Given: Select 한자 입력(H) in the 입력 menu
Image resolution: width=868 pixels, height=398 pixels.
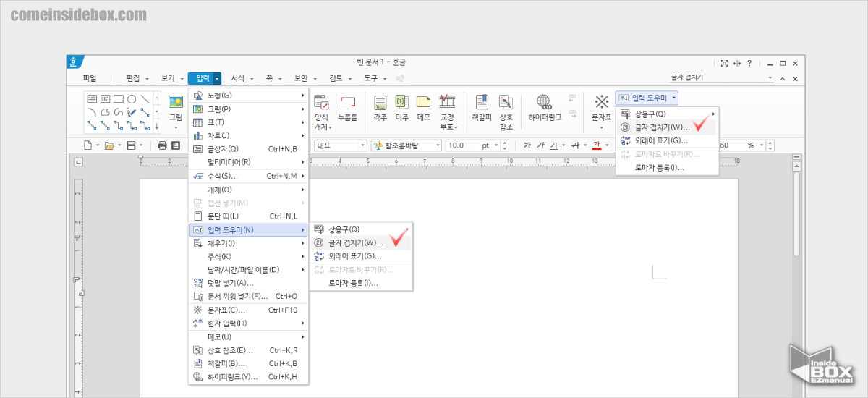Looking at the screenshot, I should pyautogui.click(x=249, y=323).
